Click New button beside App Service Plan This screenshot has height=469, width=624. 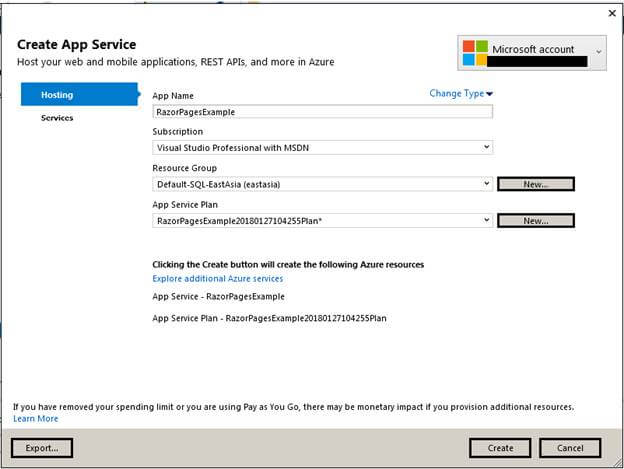click(x=535, y=220)
